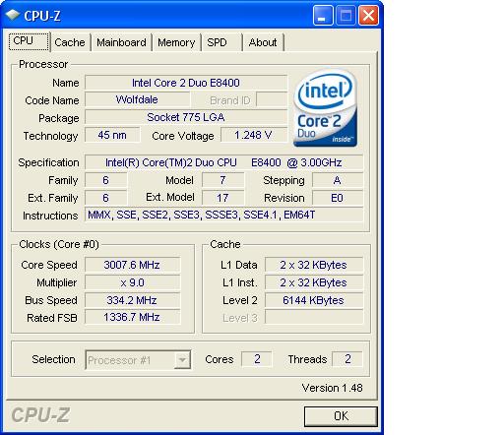The height and width of the screenshot is (435, 504).
Task: Click the empty Brand ID field
Action: (x=272, y=99)
